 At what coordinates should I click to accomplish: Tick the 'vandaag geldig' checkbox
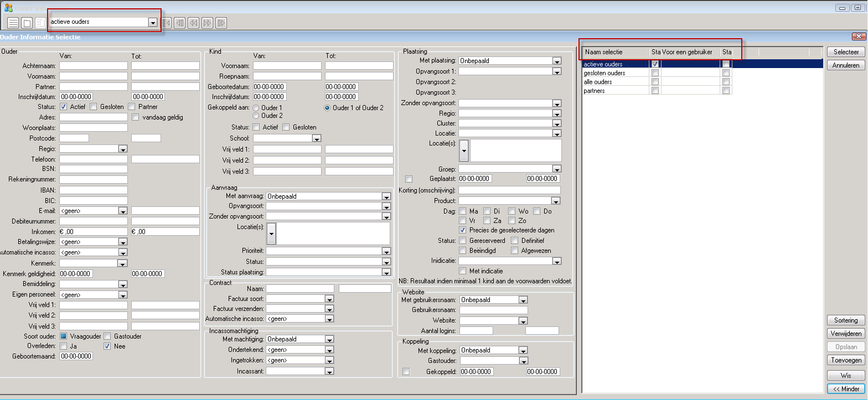[136, 117]
